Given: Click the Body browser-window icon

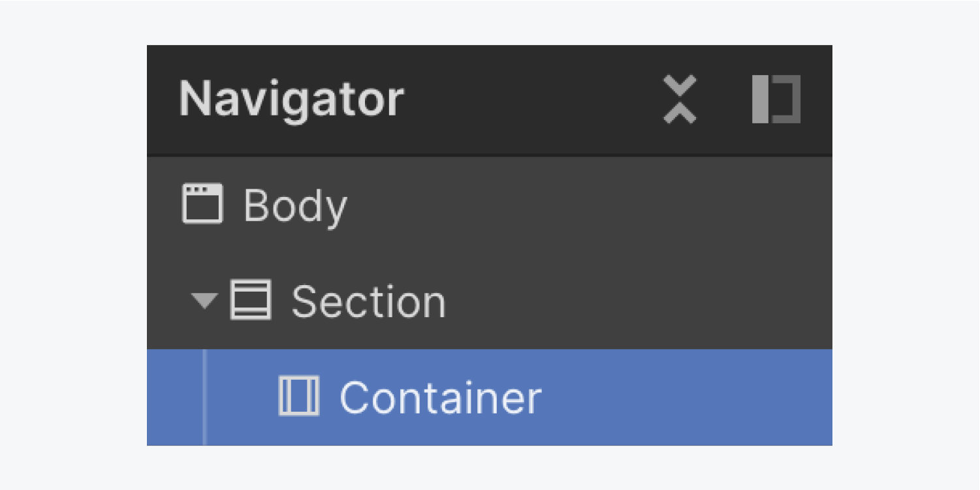Looking at the screenshot, I should coord(202,204).
